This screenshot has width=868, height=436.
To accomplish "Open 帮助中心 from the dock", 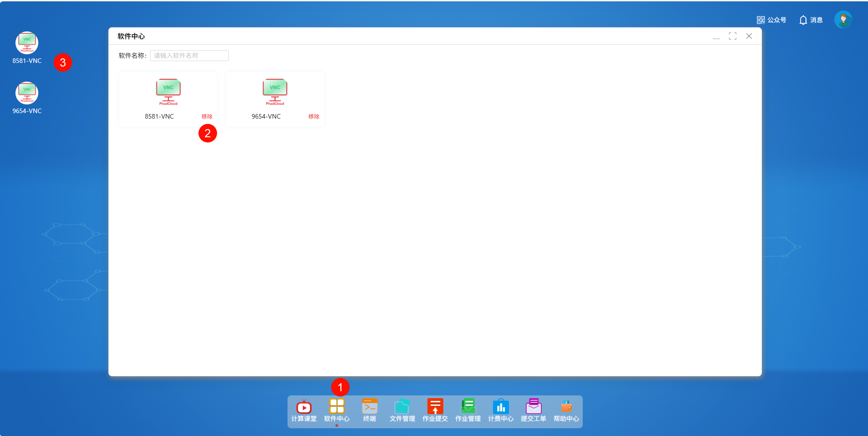I will pos(566,410).
